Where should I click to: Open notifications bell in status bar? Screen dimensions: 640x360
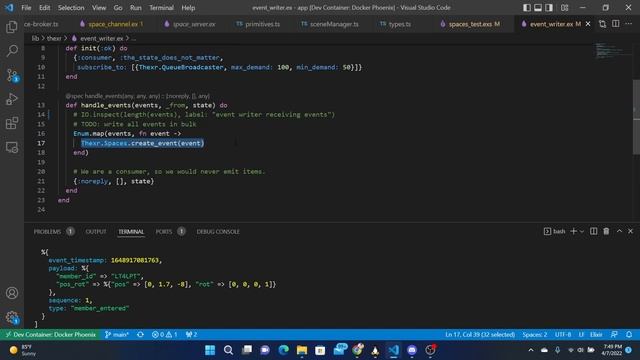(x=629, y=335)
